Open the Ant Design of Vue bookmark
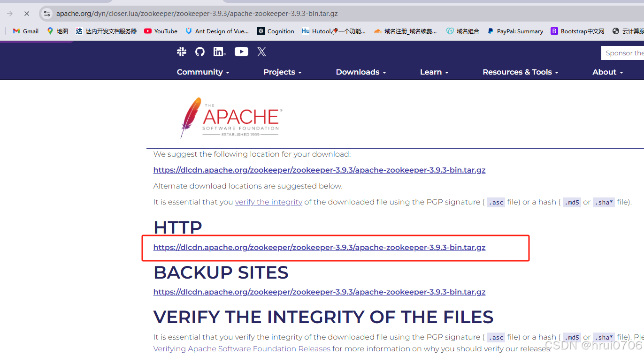The height and width of the screenshot is (356, 644). click(217, 31)
